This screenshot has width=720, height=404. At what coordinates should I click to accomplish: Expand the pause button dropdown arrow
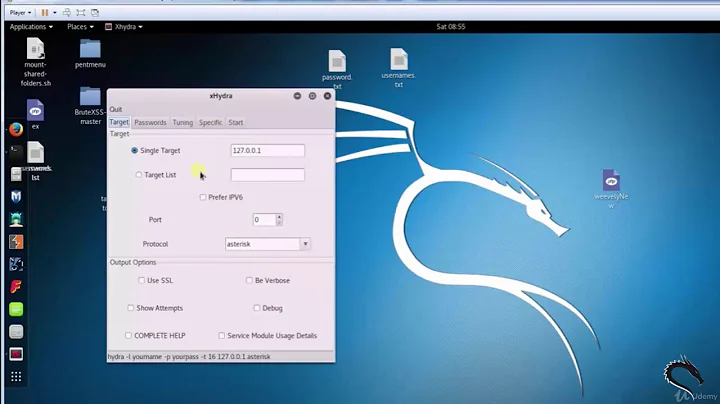[55, 13]
